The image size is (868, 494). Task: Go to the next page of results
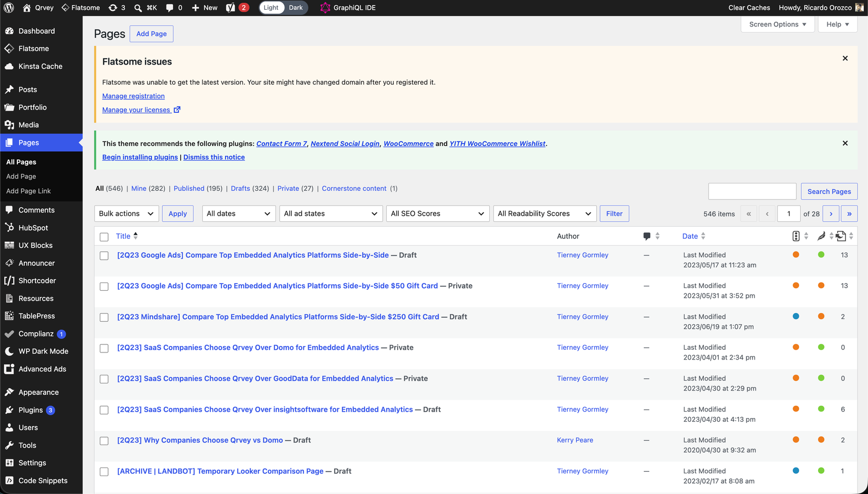pyautogui.click(x=831, y=214)
